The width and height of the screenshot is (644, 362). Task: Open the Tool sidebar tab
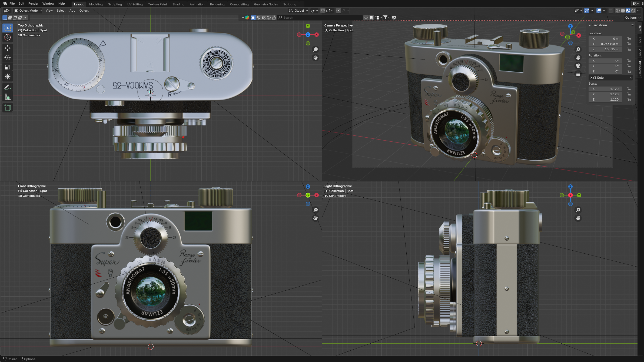pos(640,40)
